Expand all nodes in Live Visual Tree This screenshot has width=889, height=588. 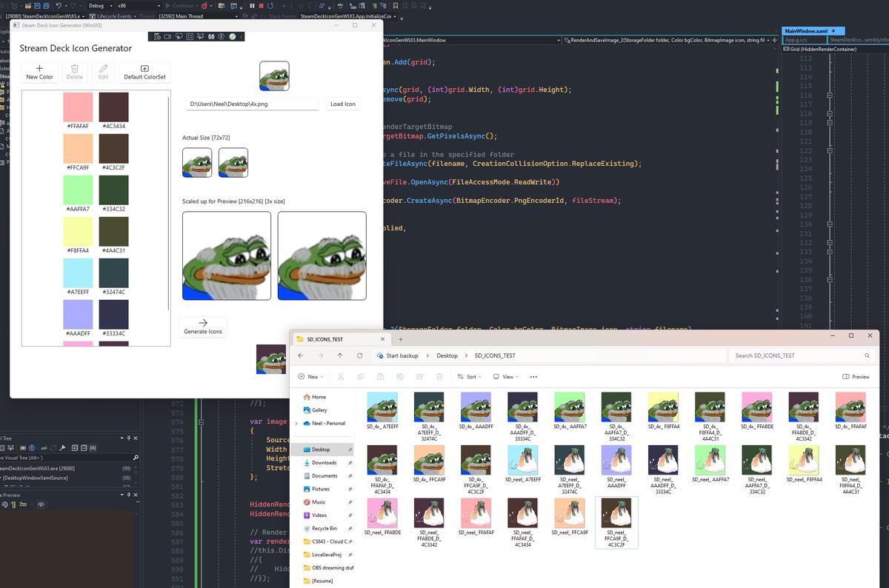point(74,448)
